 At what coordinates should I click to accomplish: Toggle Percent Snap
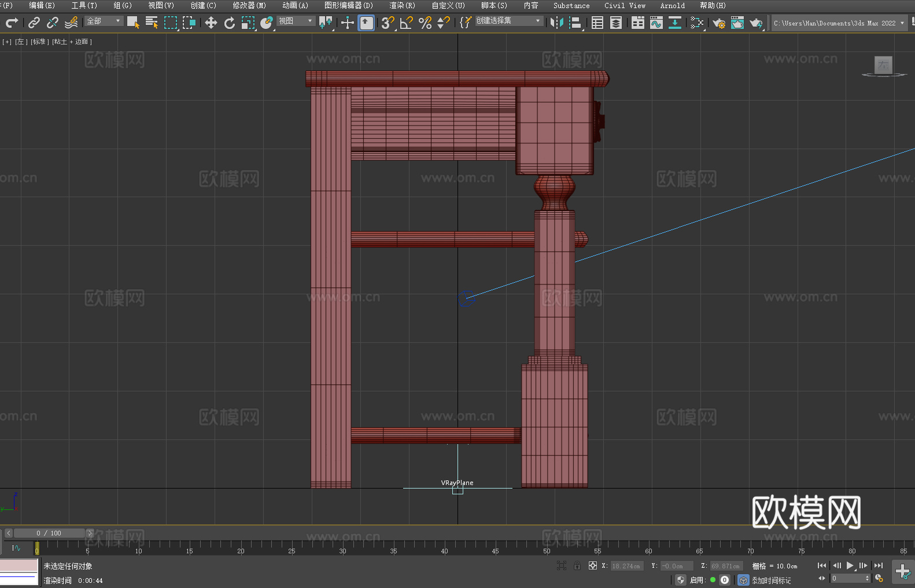(425, 23)
